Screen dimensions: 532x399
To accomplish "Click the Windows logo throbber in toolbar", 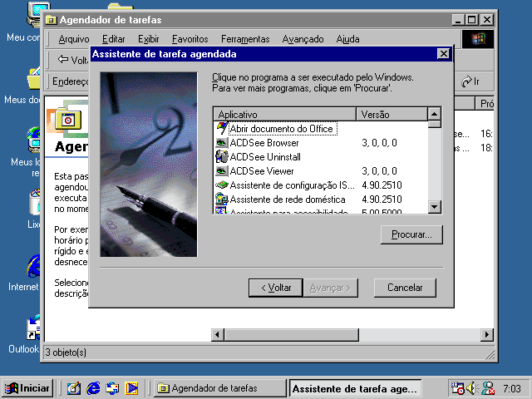I will pyautogui.click(x=478, y=39).
